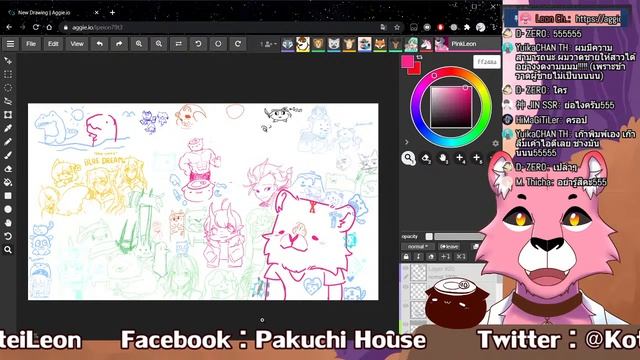Viewport: 640px width, 360px height.
Task: Click the fox user avatar
Action: click(380, 44)
